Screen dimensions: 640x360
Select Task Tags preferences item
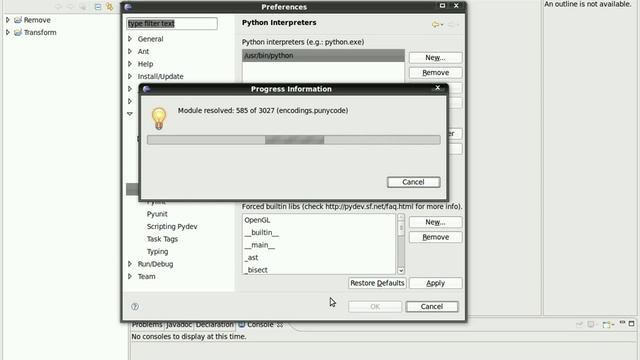(162, 239)
